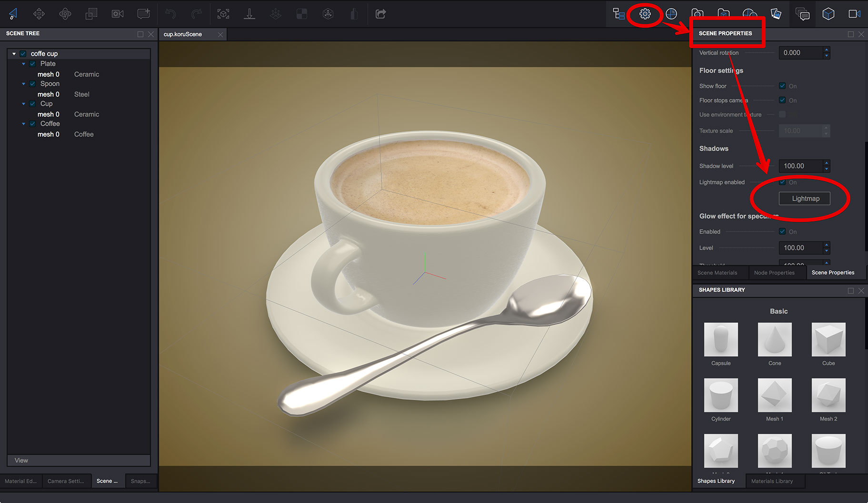Click the redo arrow icon

(196, 13)
